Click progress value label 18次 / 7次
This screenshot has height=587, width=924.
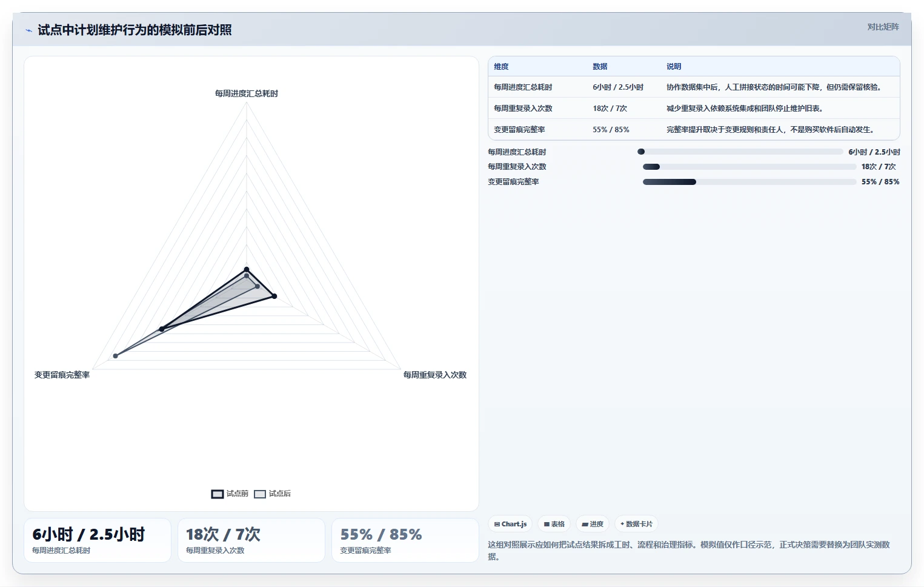(x=879, y=167)
